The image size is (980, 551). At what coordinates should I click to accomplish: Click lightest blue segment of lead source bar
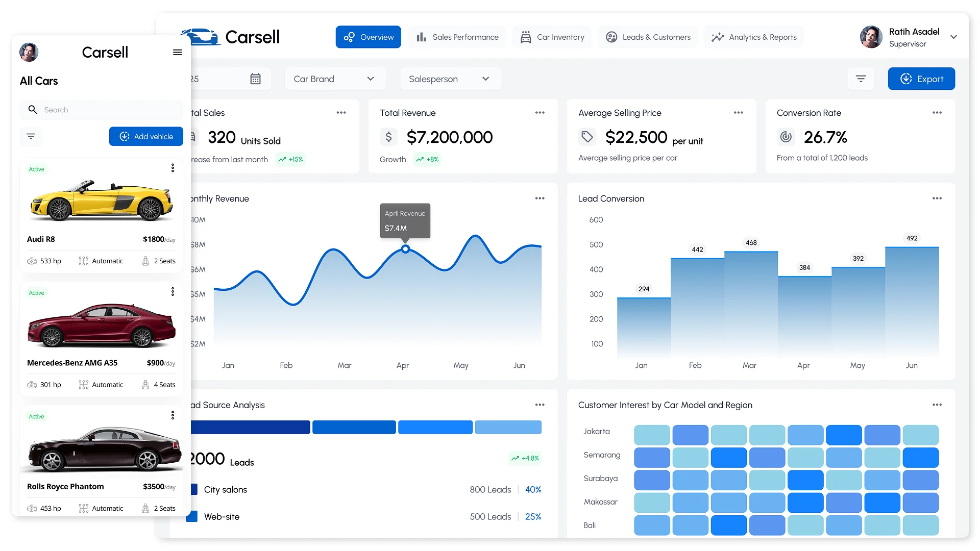click(508, 427)
